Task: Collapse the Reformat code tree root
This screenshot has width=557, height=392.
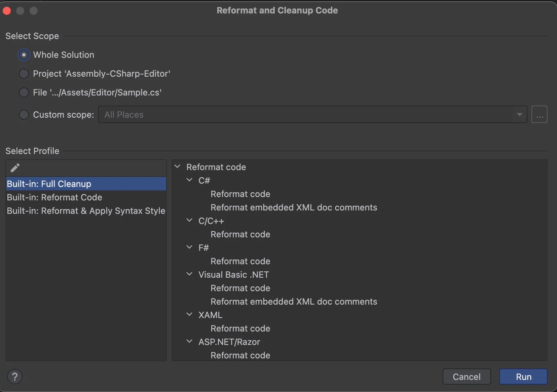Action: 178,166
